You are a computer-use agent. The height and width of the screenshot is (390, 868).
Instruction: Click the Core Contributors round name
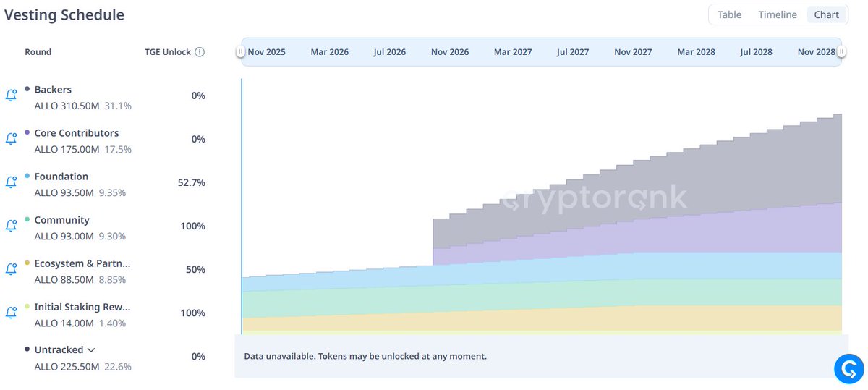coord(77,133)
